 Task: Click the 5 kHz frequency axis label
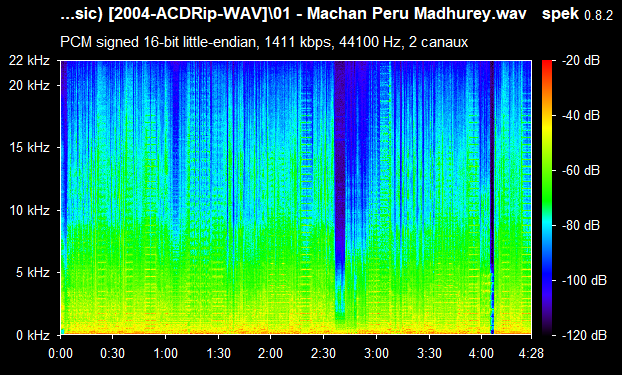pos(33,273)
